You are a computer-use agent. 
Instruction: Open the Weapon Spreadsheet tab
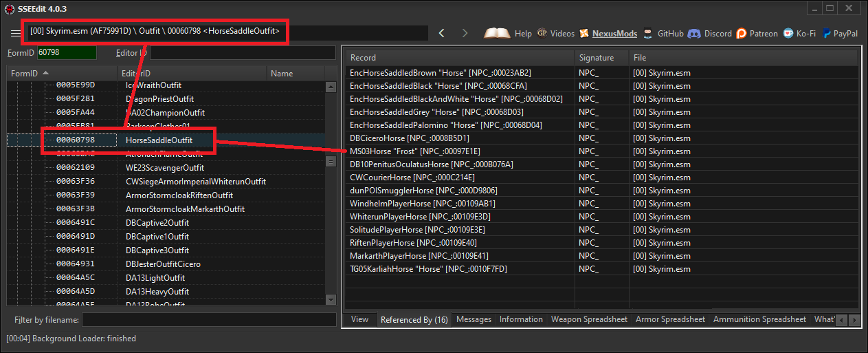589,319
